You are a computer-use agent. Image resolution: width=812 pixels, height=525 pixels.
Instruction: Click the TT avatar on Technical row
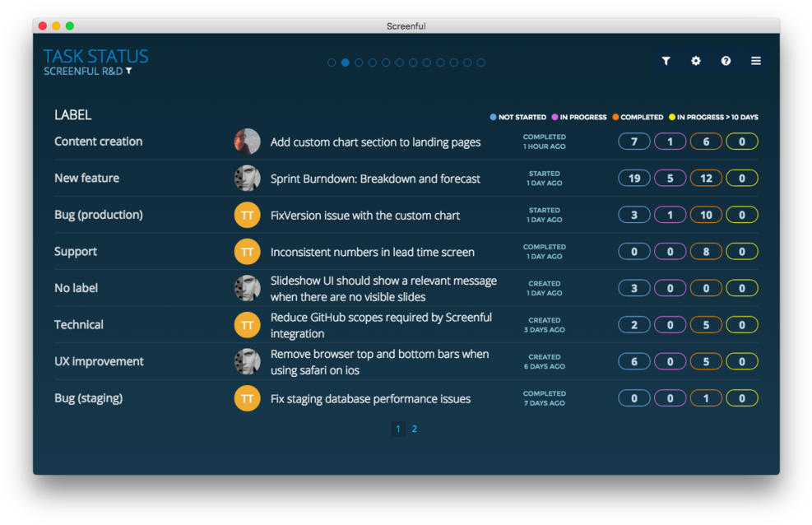(x=247, y=324)
